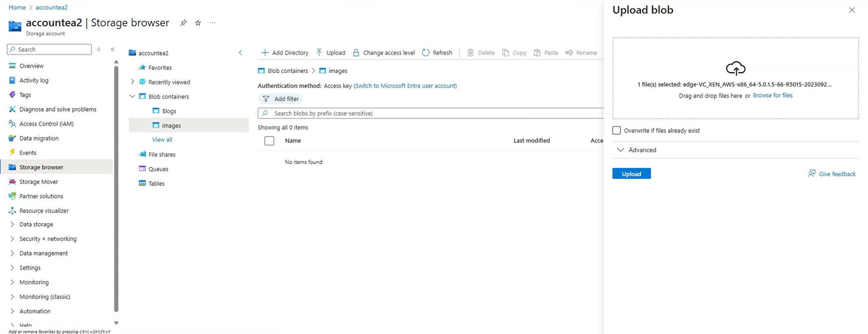Click the accountea2 breadcrumb link
Viewport: 868px width, 334px height.
(52, 7)
